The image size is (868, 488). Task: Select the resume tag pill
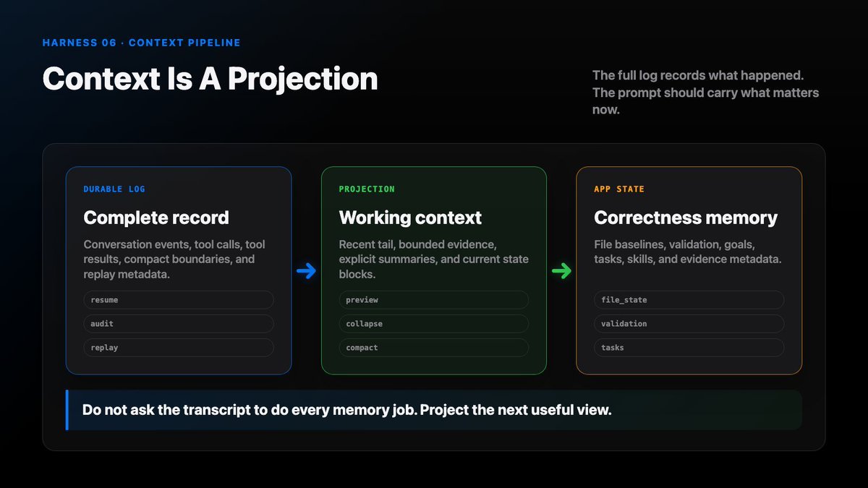pos(179,300)
